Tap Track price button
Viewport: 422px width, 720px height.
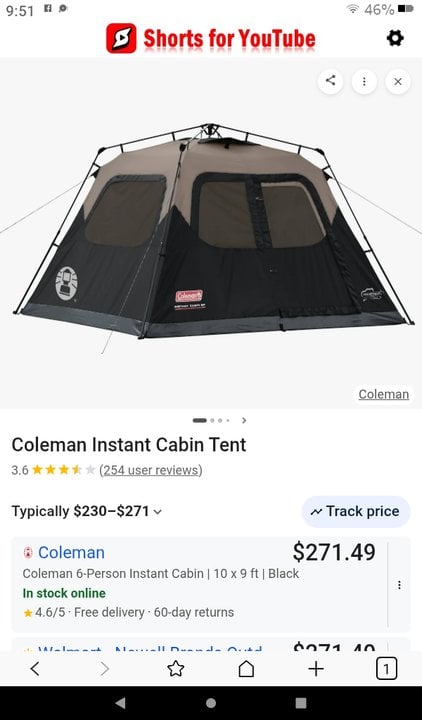coord(355,512)
